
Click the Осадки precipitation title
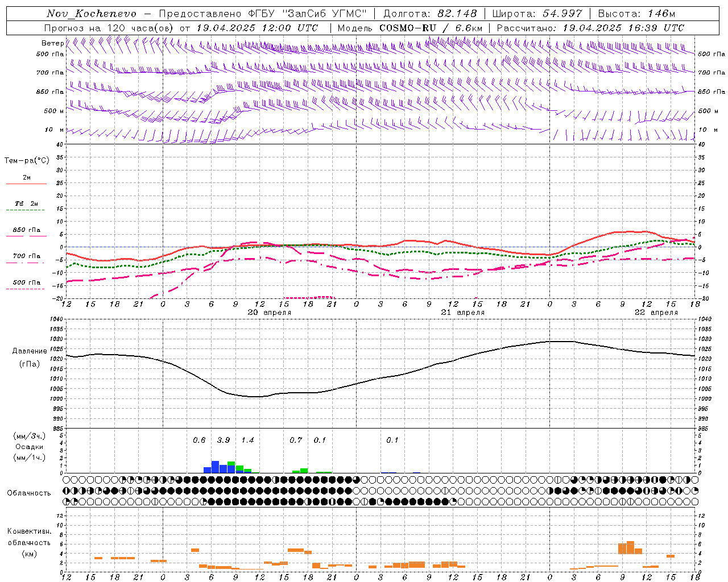[x=30, y=447]
